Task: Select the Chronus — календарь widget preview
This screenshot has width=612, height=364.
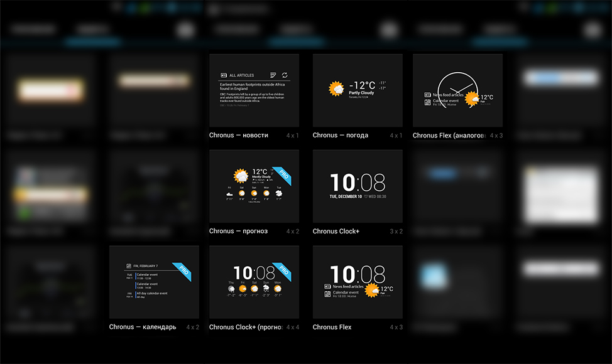Action: 154,282
